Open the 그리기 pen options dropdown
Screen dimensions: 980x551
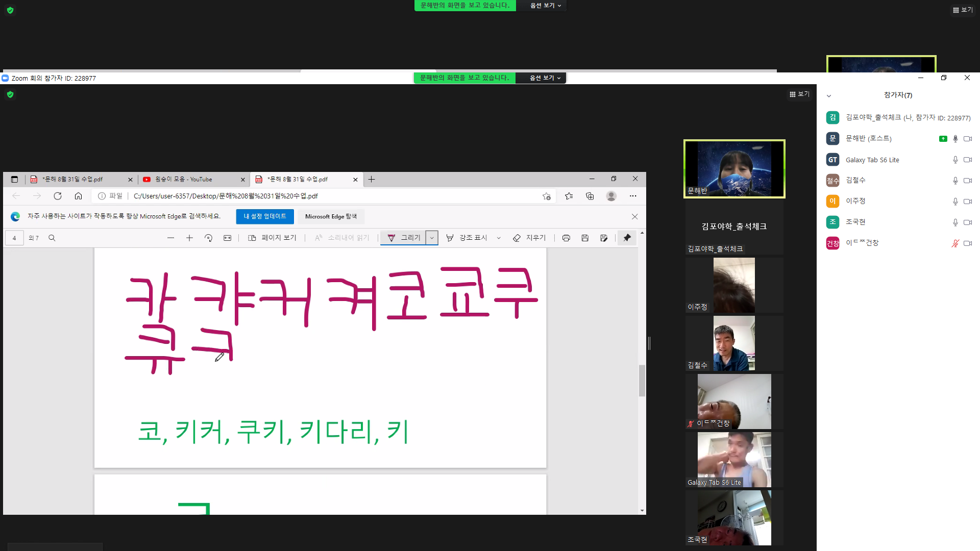click(432, 238)
